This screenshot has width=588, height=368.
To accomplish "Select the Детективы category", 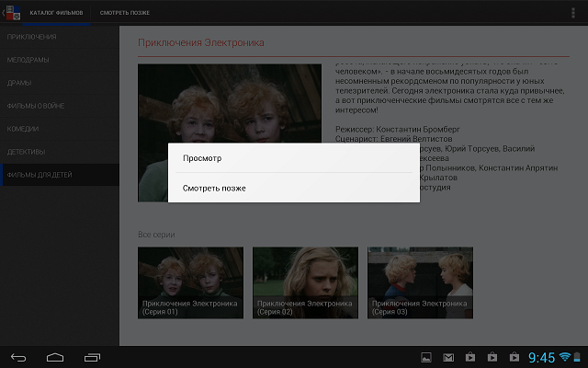I will point(60,152).
